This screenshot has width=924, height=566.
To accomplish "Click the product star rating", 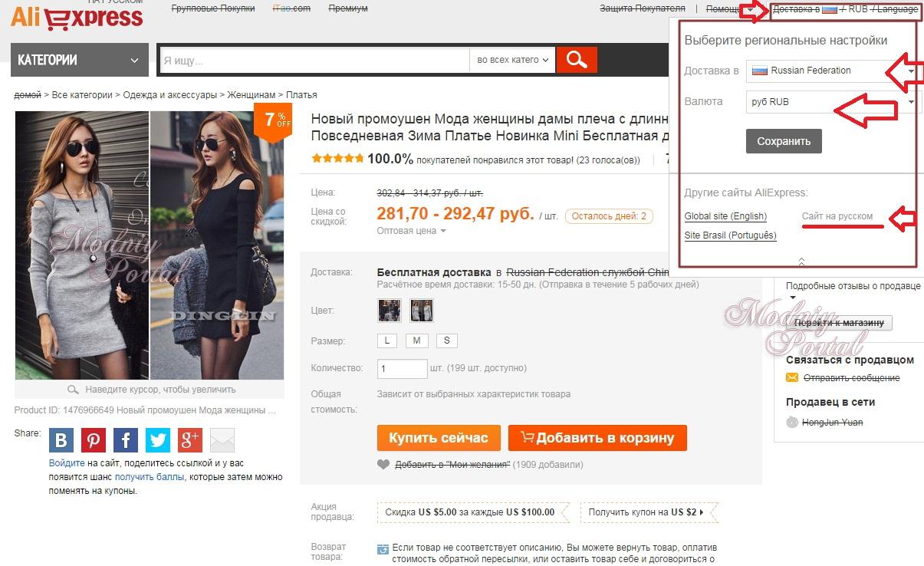I will point(337,159).
